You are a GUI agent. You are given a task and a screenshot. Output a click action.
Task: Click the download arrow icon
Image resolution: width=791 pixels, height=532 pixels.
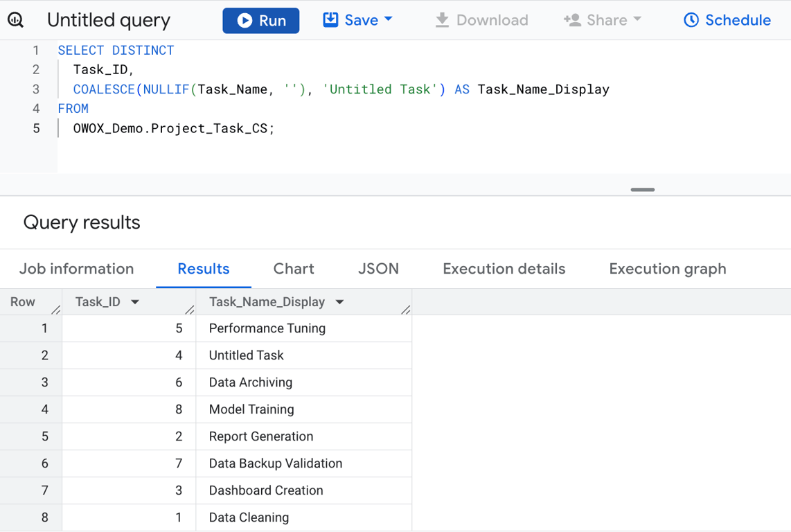pyautogui.click(x=442, y=20)
